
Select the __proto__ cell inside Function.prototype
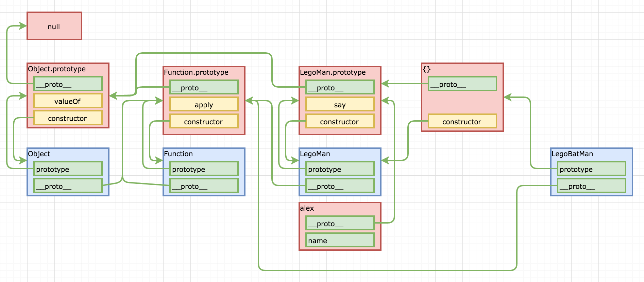pyautogui.click(x=204, y=87)
